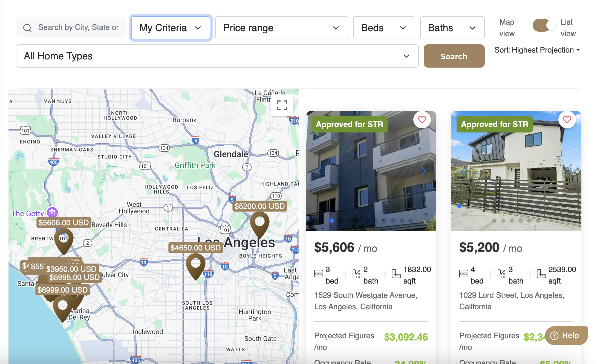Click the map fullscreen expand icon

pyautogui.click(x=282, y=105)
